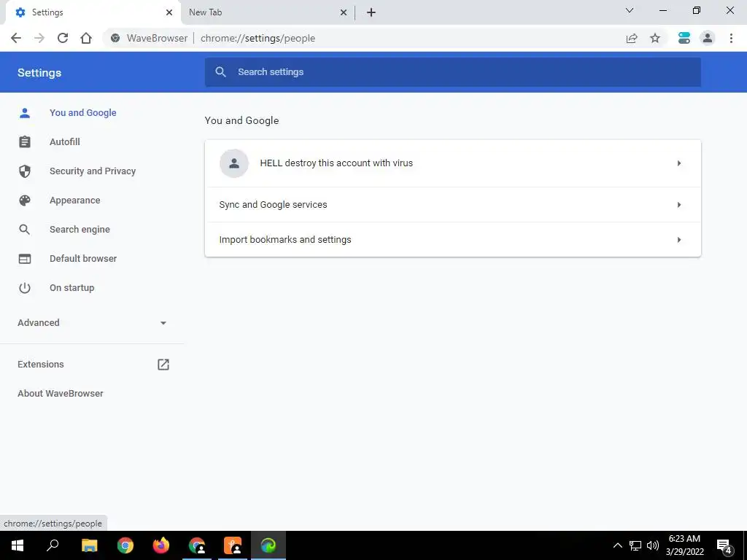Open the notification center with 4 alerts

(x=724, y=546)
